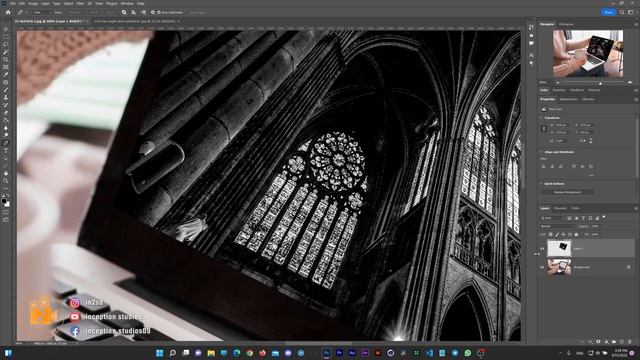Click the Layer 1 thumbnail
The image size is (640, 360).
(559, 249)
